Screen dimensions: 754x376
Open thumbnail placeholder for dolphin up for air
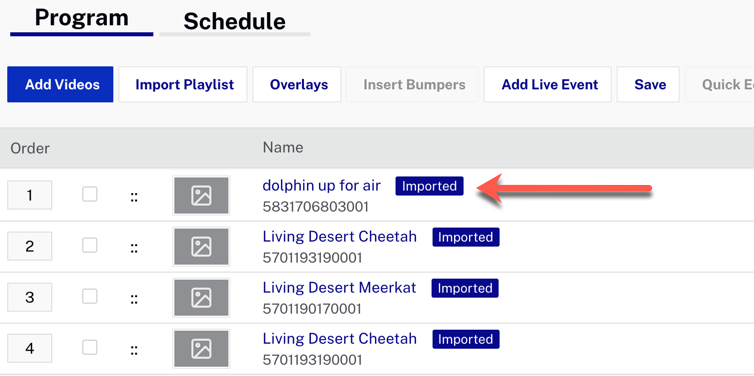point(201,196)
